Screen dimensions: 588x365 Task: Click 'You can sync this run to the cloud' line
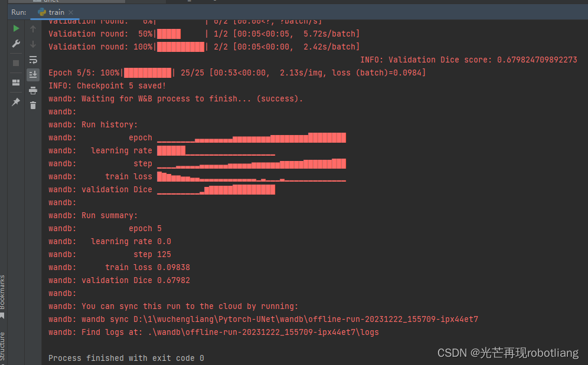coord(173,307)
